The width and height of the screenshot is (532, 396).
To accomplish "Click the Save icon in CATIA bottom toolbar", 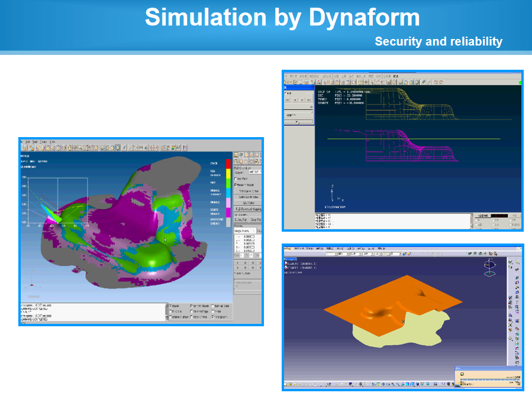I will pyautogui.click(x=295, y=384).
